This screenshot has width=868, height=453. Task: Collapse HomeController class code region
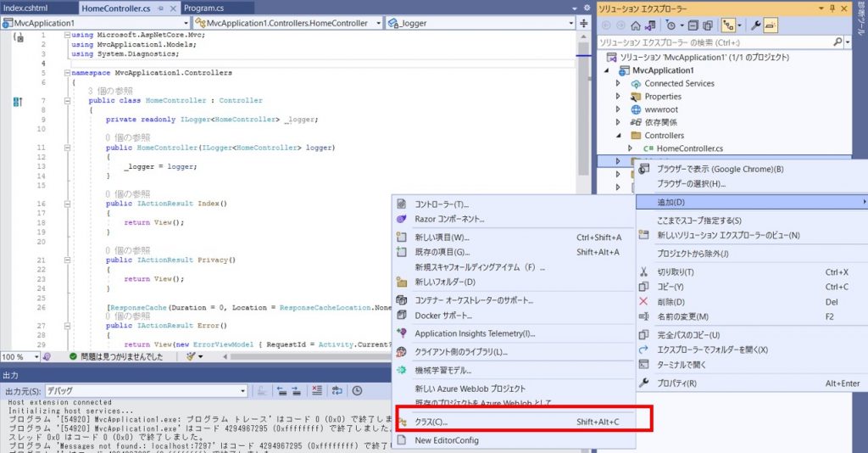(x=67, y=101)
